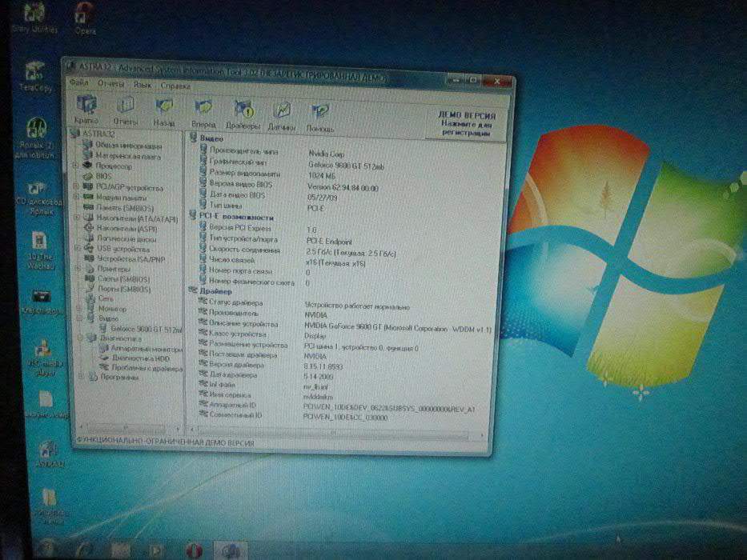Open the Файл menu
Screen dimensions: 747x560
(x=78, y=82)
